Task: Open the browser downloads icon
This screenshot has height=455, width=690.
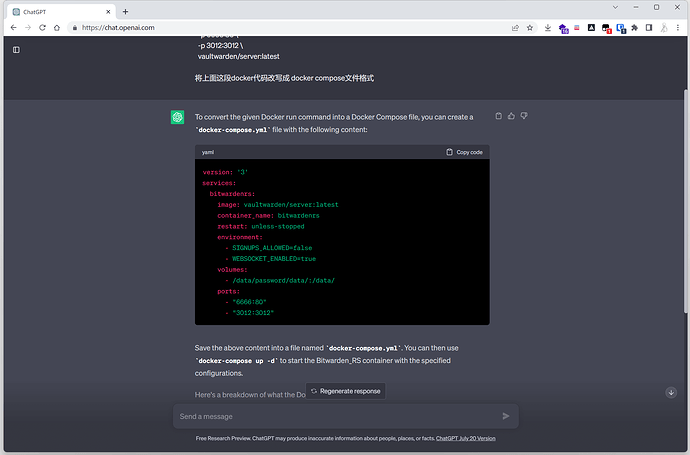Action: point(547,28)
